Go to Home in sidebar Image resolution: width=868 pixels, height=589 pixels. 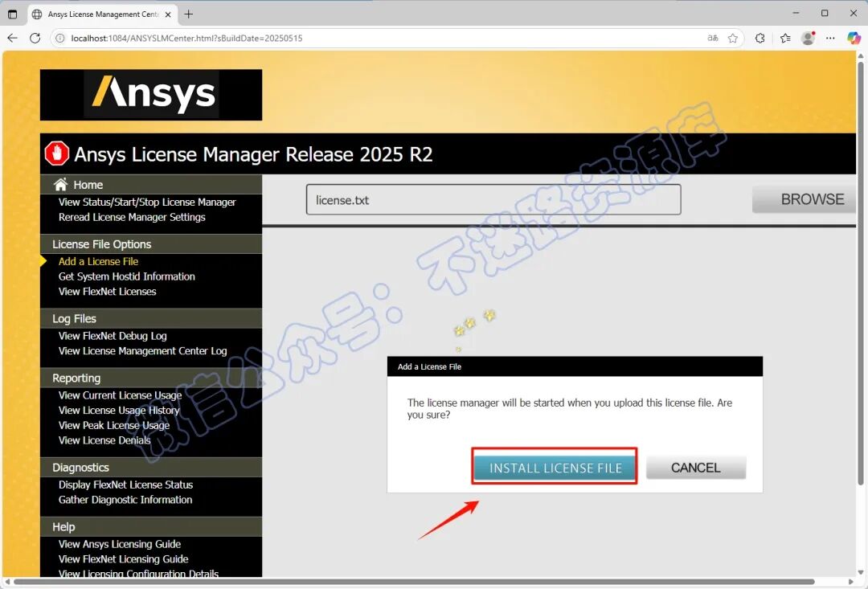point(88,185)
